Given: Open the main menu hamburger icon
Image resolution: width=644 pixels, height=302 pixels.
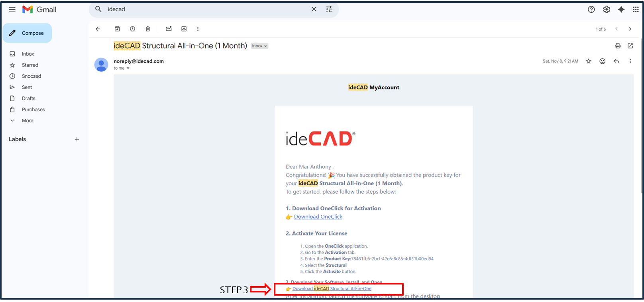Looking at the screenshot, I should coord(12,9).
